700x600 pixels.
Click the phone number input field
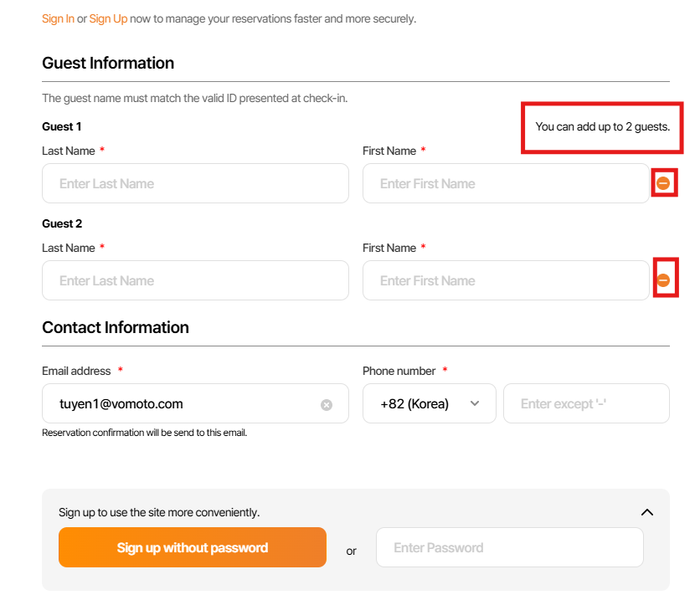(x=586, y=404)
